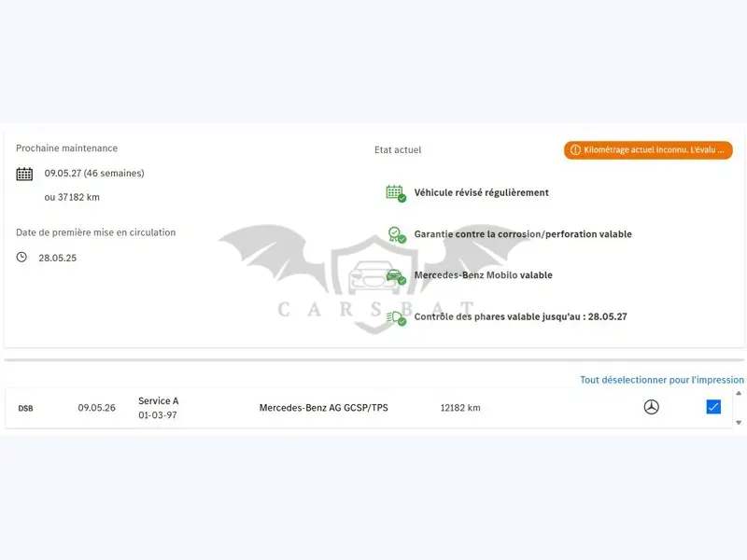Click 'Mercedes-Benz AG GCSP/TPS' workshop name

tap(323, 408)
